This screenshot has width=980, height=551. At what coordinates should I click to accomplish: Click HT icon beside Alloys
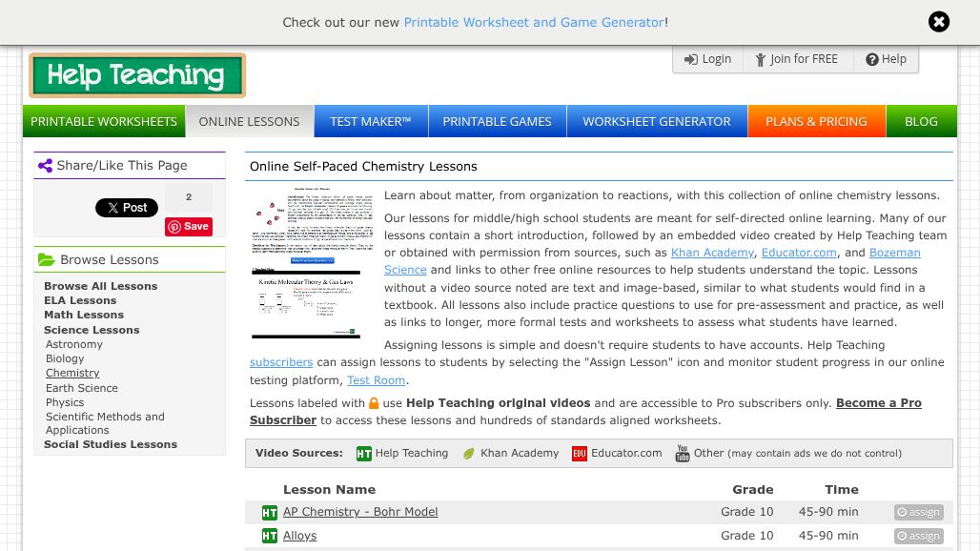(x=270, y=536)
